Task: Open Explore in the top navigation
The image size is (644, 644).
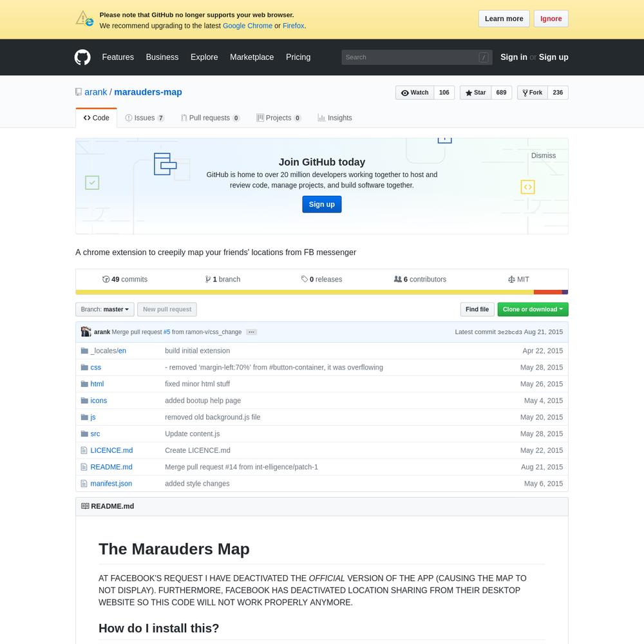Action: click(x=204, y=57)
